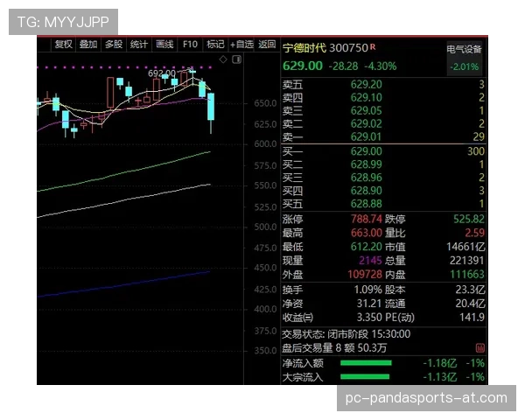The image size is (525, 420).
Task: Select 买三 bid price 628.96
Action: (x=366, y=177)
